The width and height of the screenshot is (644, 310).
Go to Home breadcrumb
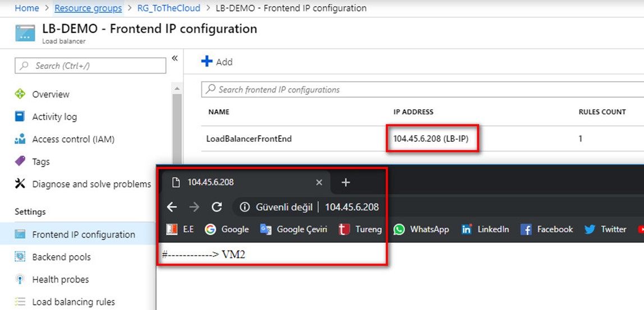27,8
